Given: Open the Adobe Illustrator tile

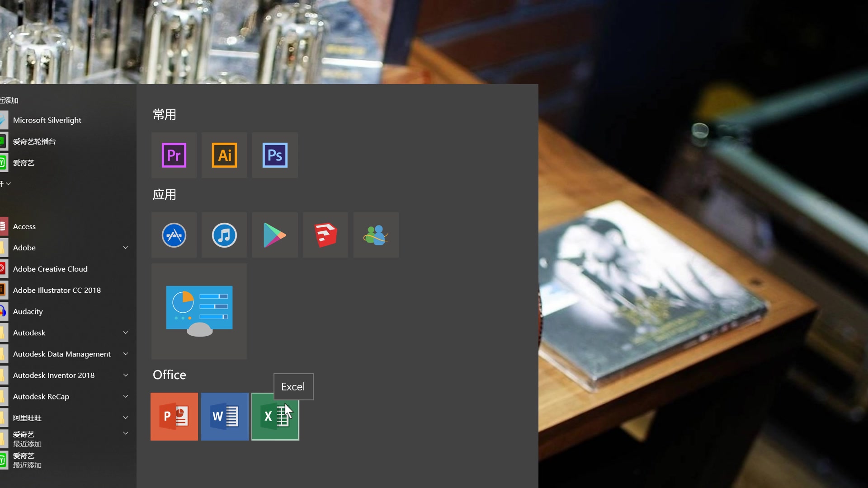Looking at the screenshot, I should (x=225, y=155).
